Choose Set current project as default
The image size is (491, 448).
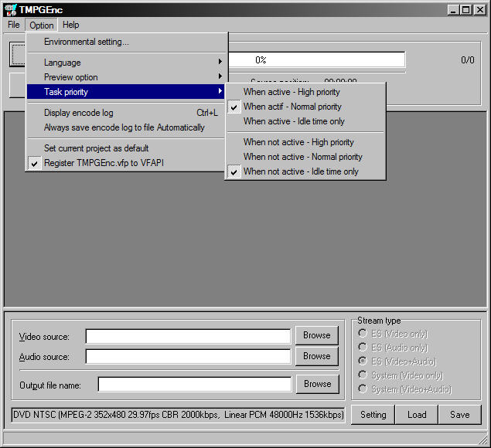point(126,148)
